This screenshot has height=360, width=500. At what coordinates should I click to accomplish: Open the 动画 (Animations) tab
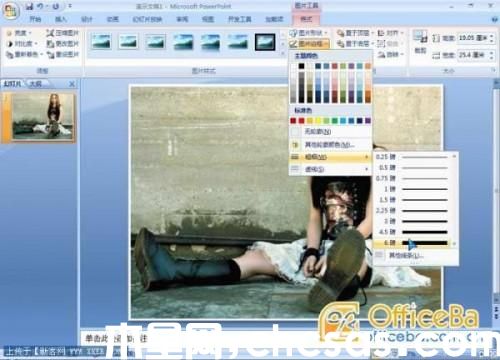112,19
